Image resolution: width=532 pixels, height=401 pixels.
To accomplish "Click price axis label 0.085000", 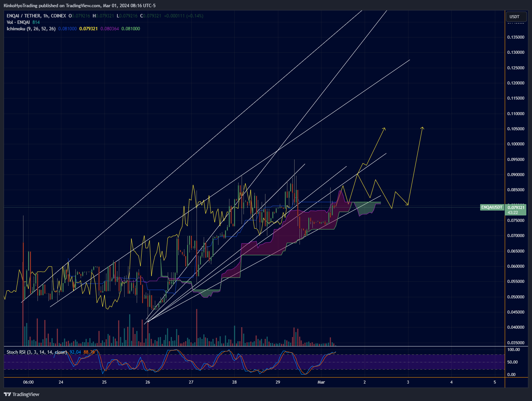I will (x=516, y=190).
